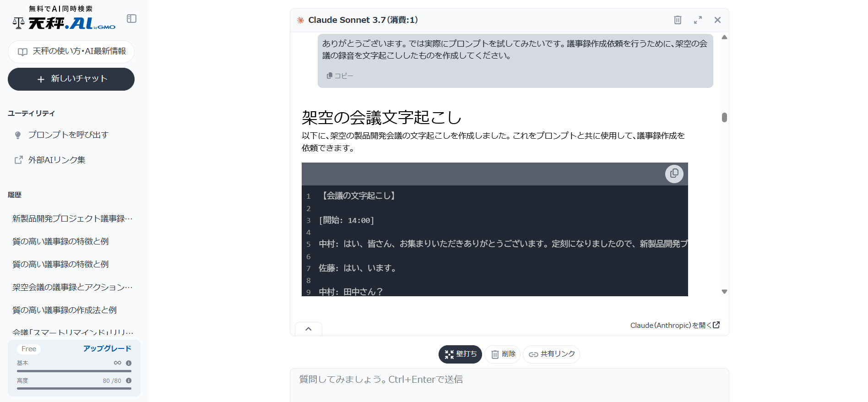Close the Claude Sonnet 3.7 panel
Screen dimensions: 868x402
[x=717, y=20]
